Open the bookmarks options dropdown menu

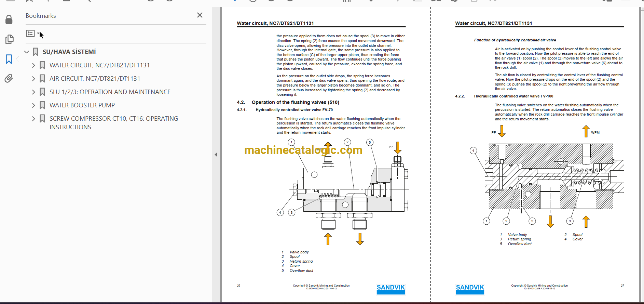(33, 34)
